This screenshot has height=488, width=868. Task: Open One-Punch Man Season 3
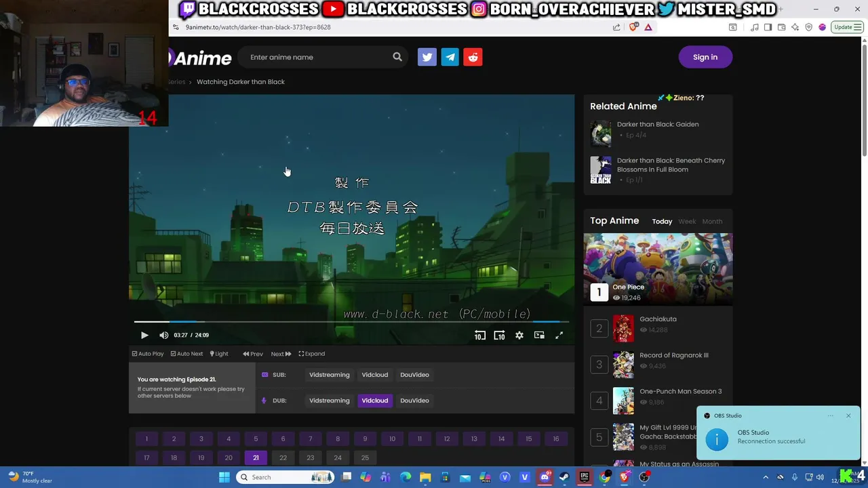pyautogui.click(x=680, y=391)
